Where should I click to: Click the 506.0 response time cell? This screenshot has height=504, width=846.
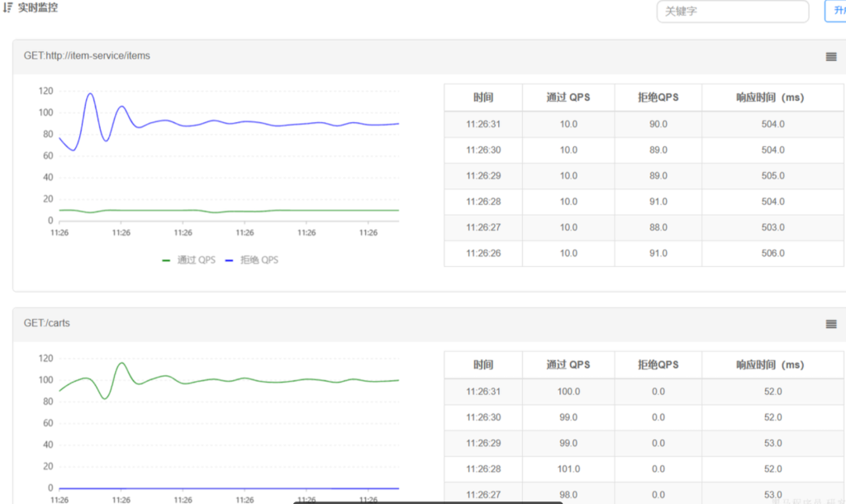pos(772,254)
